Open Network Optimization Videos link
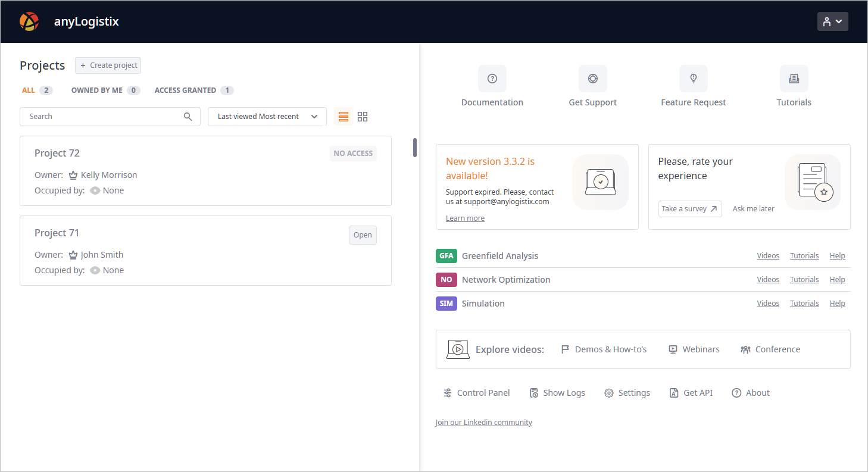Image resolution: width=868 pixels, height=472 pixels. (x=768, y=280)
